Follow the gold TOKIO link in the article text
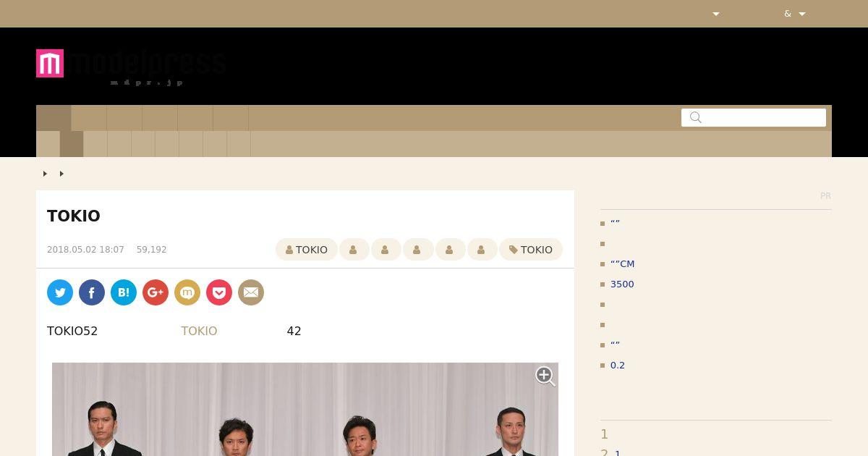The image size is (868, 456). pos(199,331)
